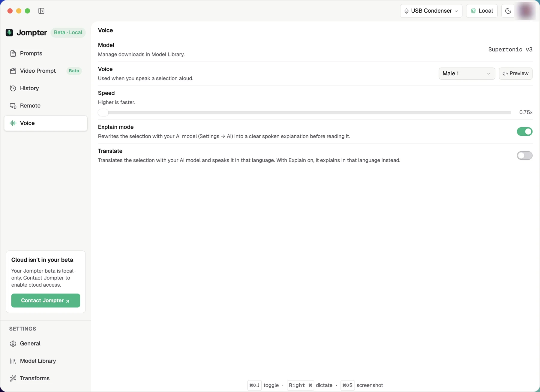Image resolution: width=540 pixels, height=392 pixels.
Task: Click the Prompts document icon
Action: click(13, 53)
